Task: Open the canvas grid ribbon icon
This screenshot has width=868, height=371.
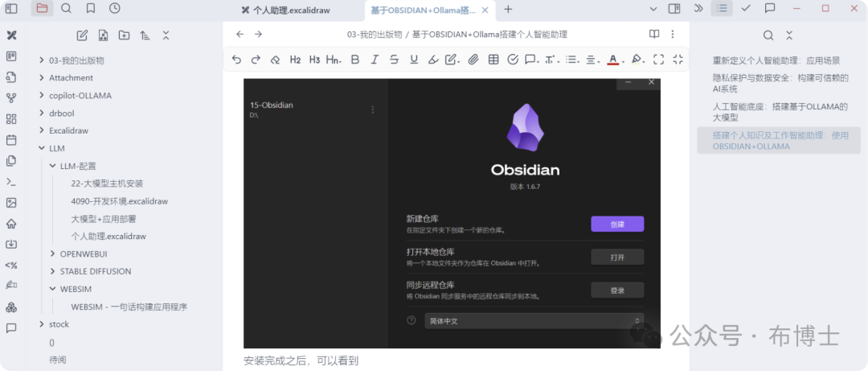Action: 11,118
